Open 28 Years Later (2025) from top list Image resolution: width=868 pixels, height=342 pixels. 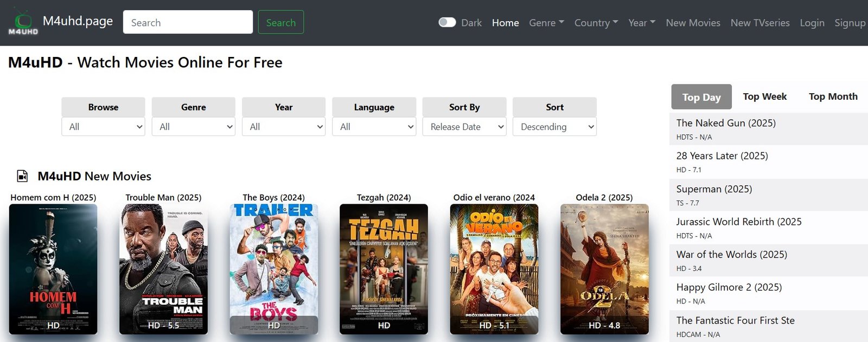tap(722, 156)
